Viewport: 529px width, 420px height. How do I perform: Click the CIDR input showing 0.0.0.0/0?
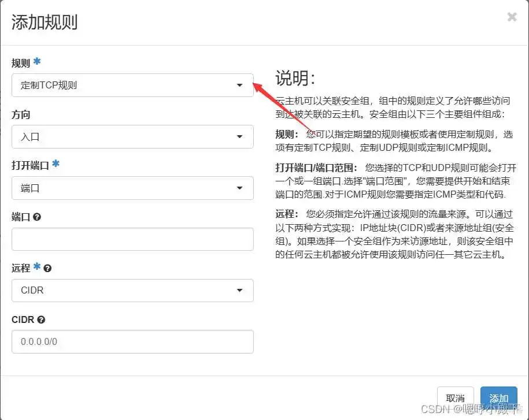(x=133, y=342)
